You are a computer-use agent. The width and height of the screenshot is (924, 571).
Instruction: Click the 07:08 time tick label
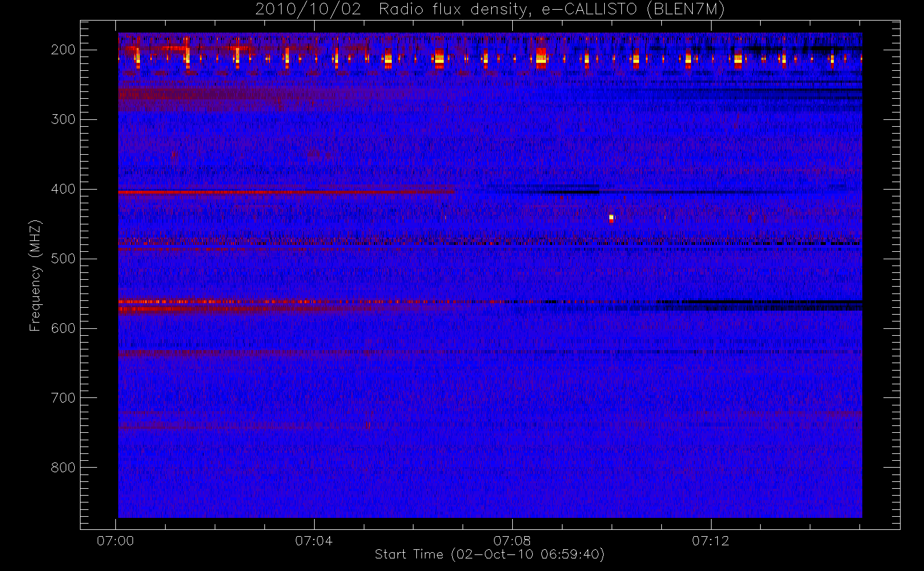click(512, 541)
